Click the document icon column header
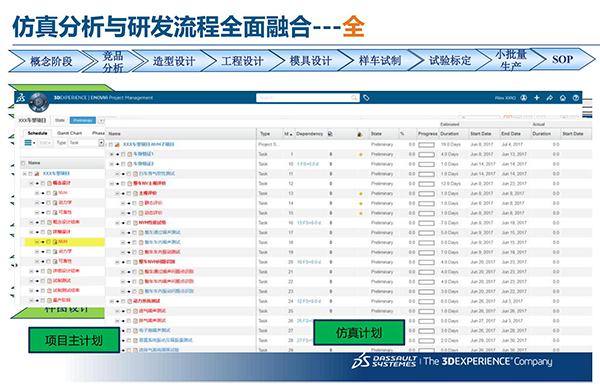 pos(330,134)
